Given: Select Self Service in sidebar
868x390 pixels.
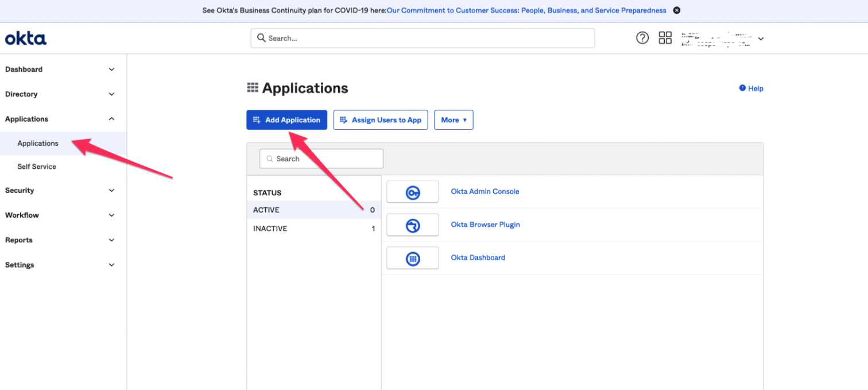Looking at the screenshot, I should (37, 167).
